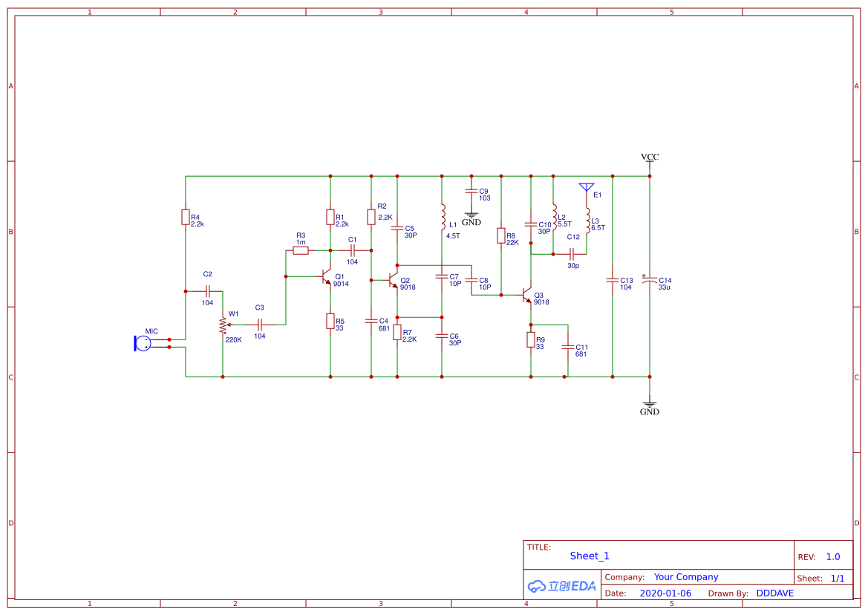The image size is (868, 615).
Task: Click the L3 inductor coil
Action: [588, 221]
